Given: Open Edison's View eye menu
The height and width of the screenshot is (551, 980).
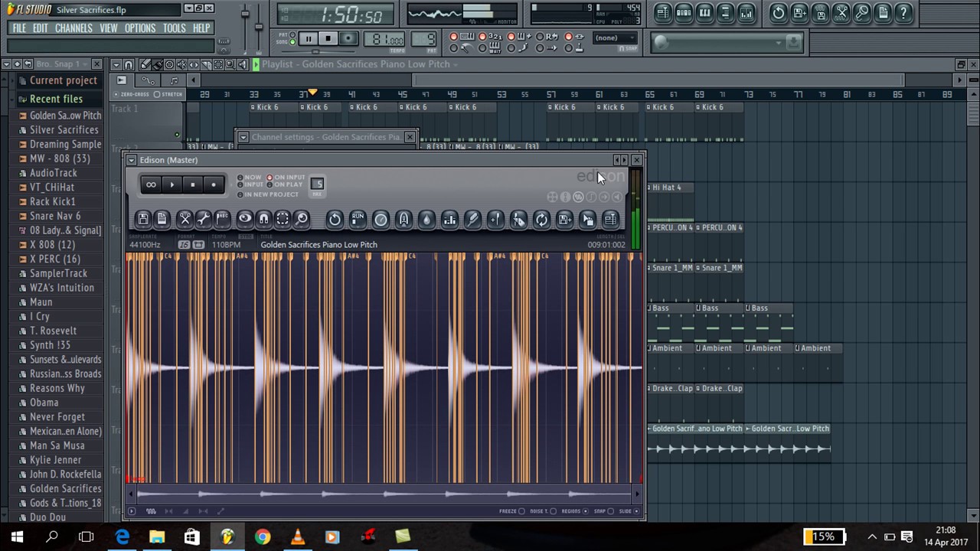Looking at the screenshot, I should 245,220.
